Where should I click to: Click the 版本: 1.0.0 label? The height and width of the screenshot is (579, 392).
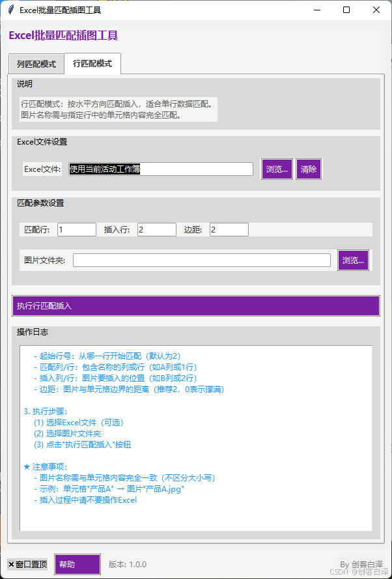[128, 565]
